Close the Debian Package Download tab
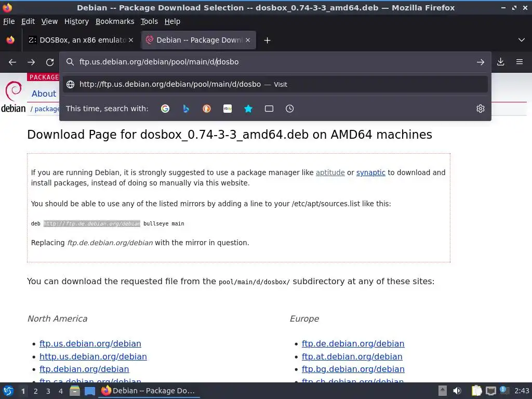Image resolution: width=532 pixels, height=399 pixels. [x=248, y=40]
